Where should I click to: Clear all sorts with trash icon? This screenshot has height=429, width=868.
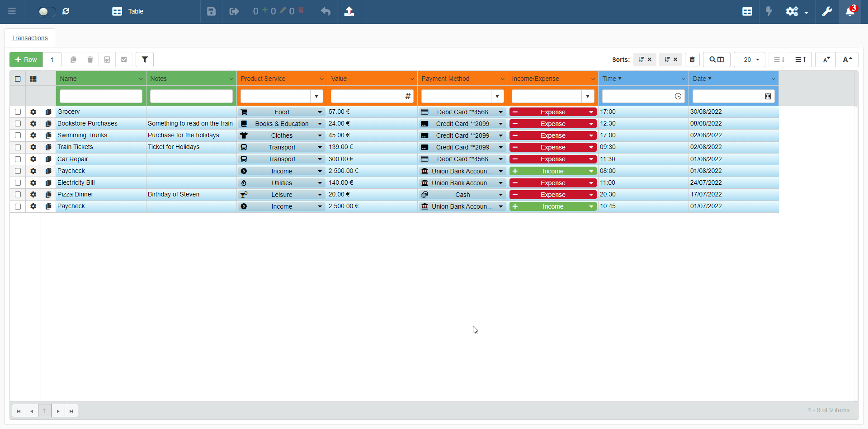point(692,60)
